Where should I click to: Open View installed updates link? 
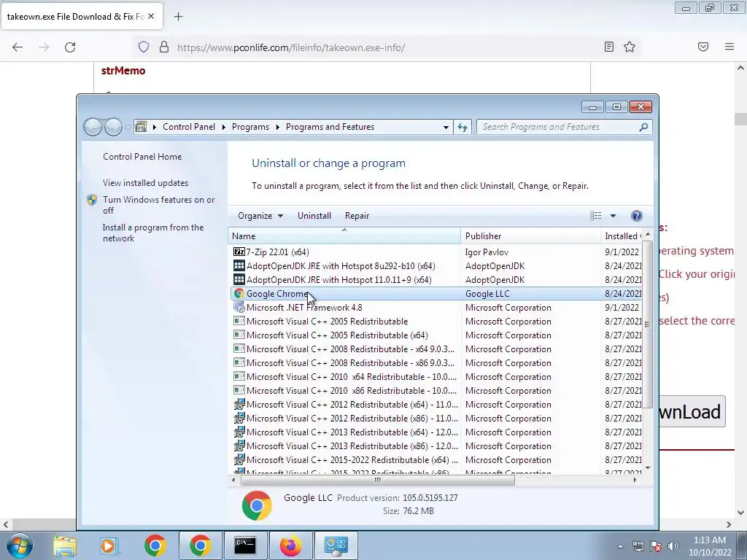click(x=145, y=183)
